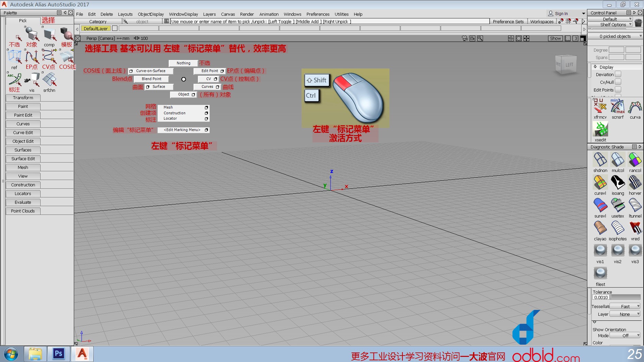Turn on horver horizontal/vertical stripe shading
644x362 pixels.
(x=635, y=183)
